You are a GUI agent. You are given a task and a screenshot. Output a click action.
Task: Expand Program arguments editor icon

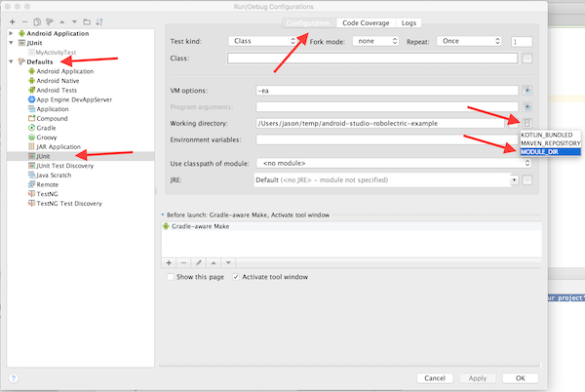coord(527,106)
